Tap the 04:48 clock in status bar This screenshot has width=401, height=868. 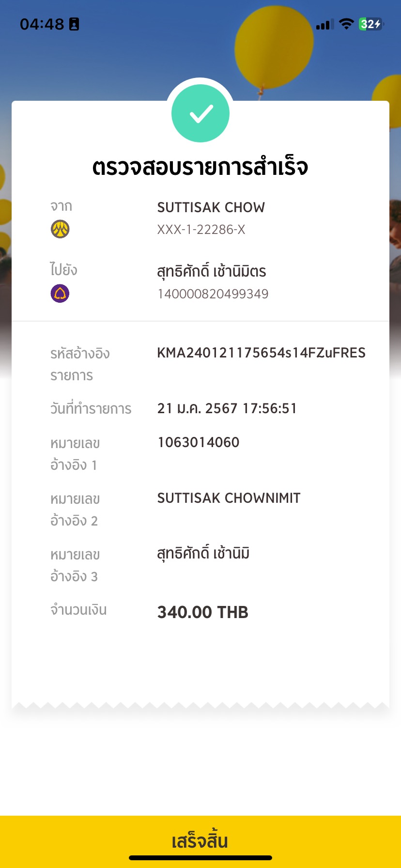(x=42, y=24)
